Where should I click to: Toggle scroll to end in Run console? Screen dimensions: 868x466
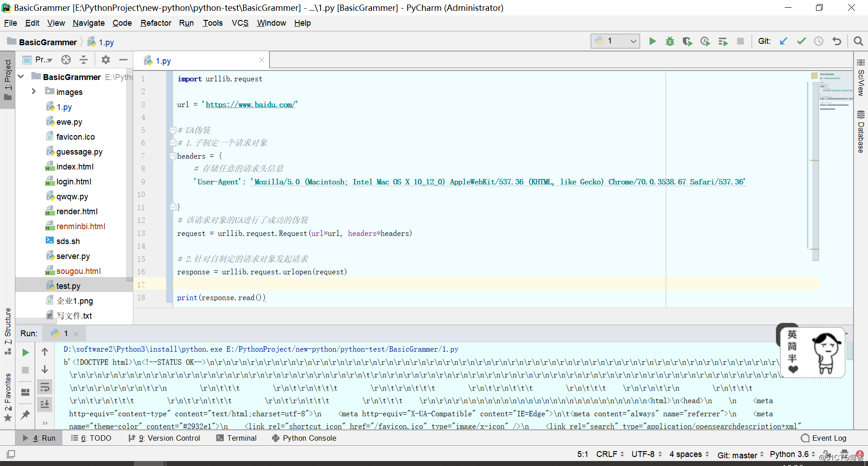pyautogui.click(x=45, y=404)
